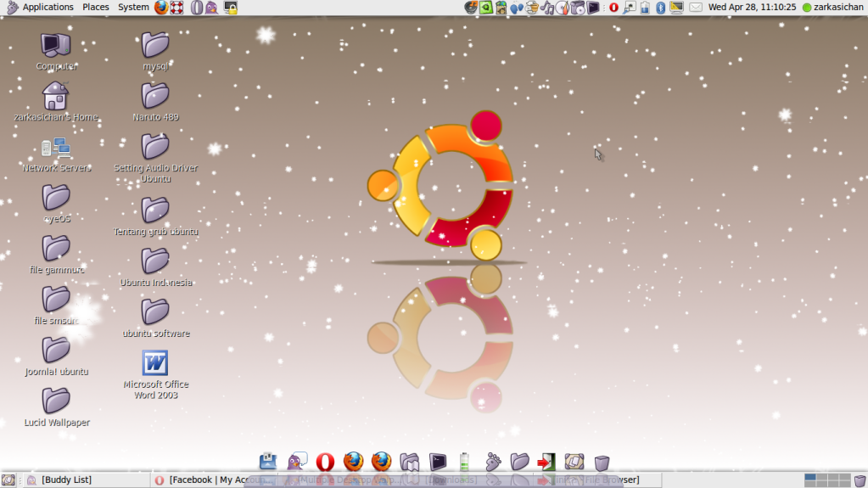Open Pidgin from the top panel
Screen dimensions: 868x488
(x=211, y=7)
